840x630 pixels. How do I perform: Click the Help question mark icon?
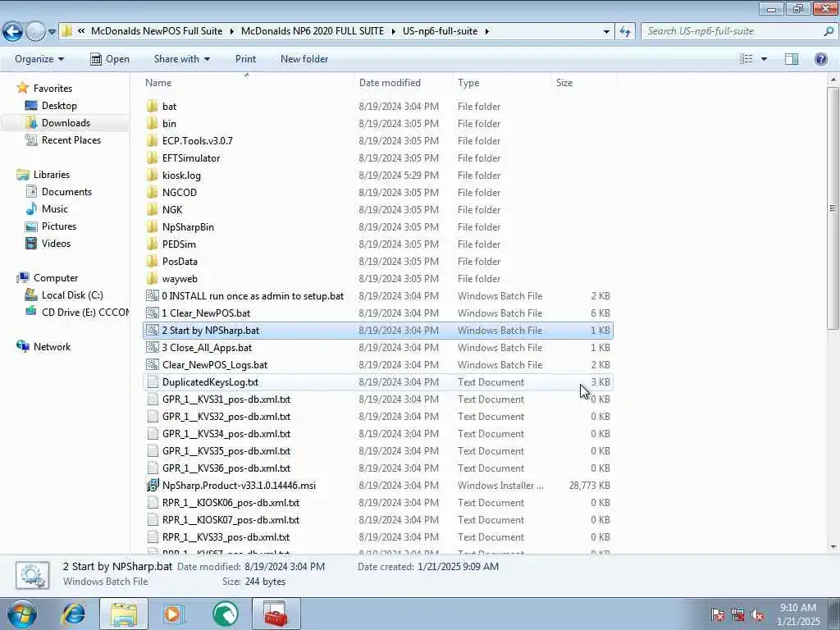coord(820,59)
